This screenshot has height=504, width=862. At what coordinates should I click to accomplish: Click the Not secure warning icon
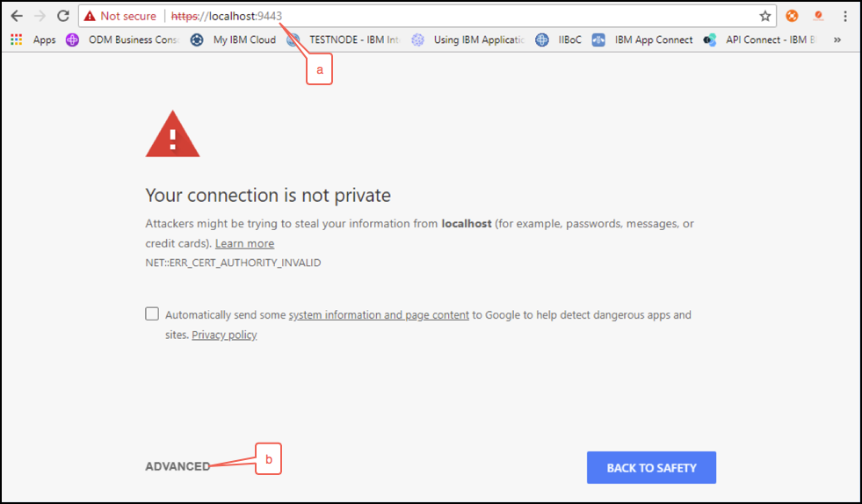click(90, 17)
